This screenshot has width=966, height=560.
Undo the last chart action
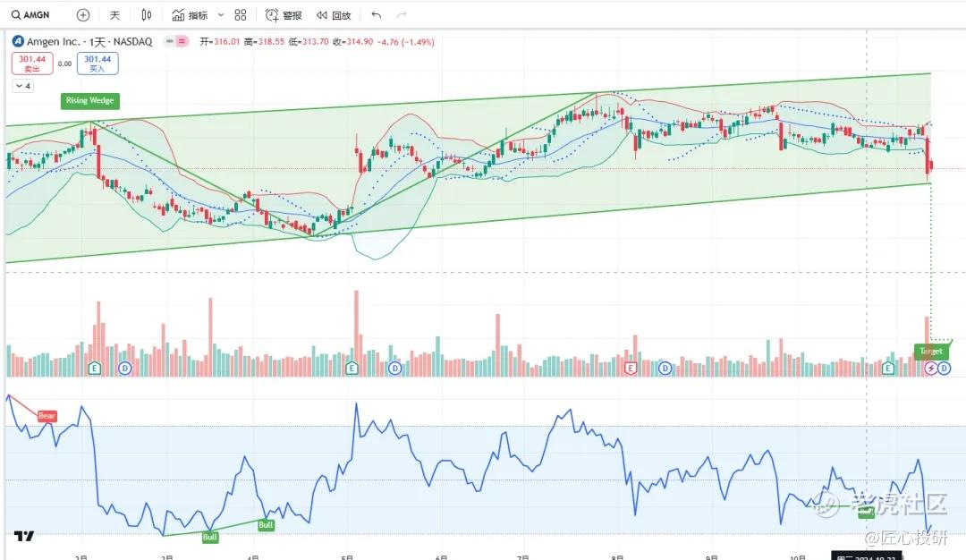click(x=377, y=15)
